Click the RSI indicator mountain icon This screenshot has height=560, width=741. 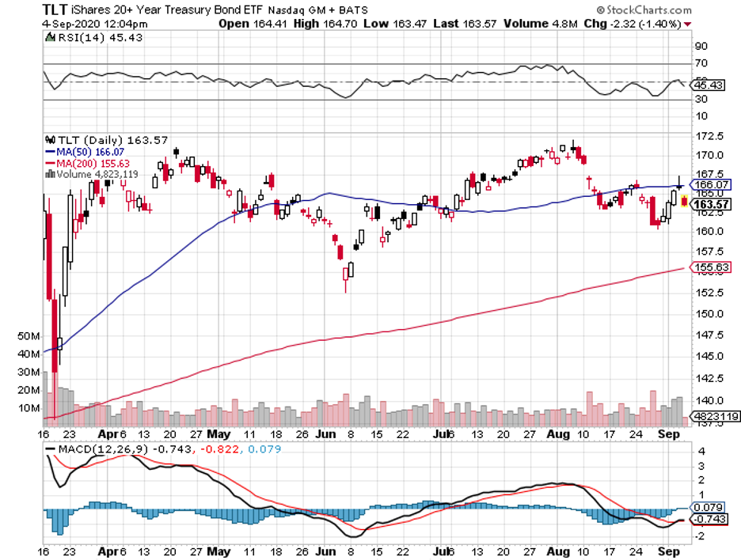pos(50,37)
